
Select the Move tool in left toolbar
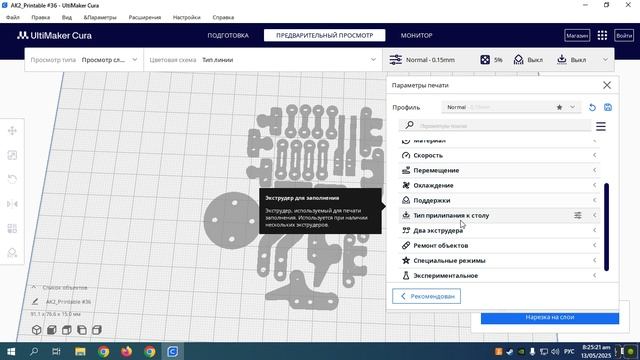(12, 131)
